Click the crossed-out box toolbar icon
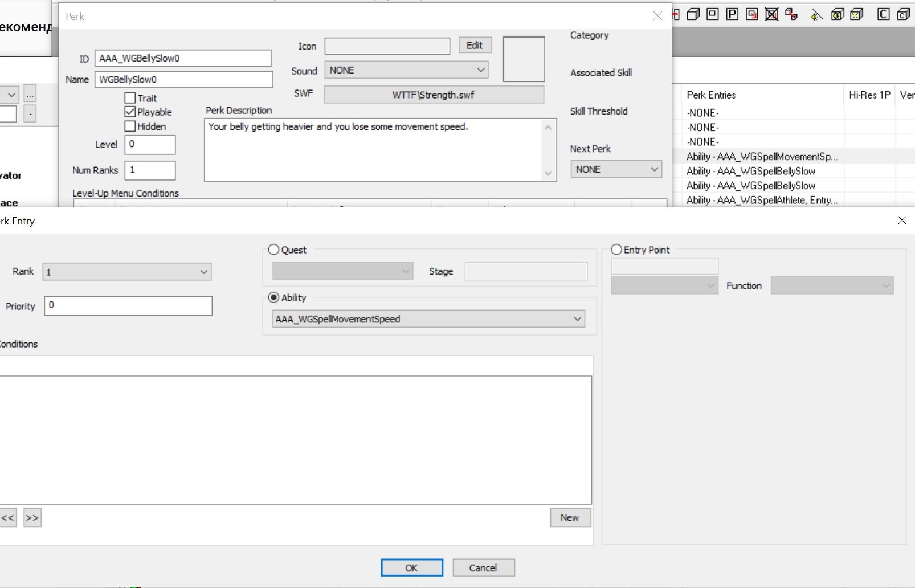Image resolution: width=915 pixels, height=588 pixels. 771,14
